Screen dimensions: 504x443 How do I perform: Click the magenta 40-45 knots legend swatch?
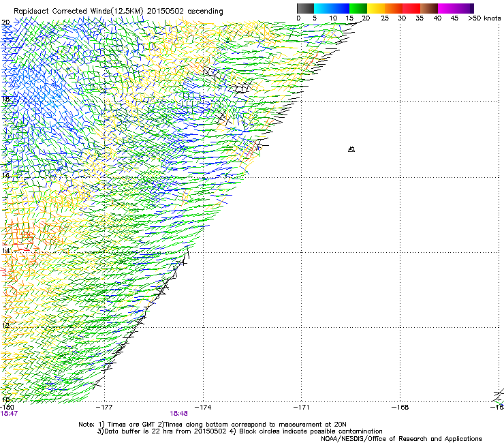447,8
